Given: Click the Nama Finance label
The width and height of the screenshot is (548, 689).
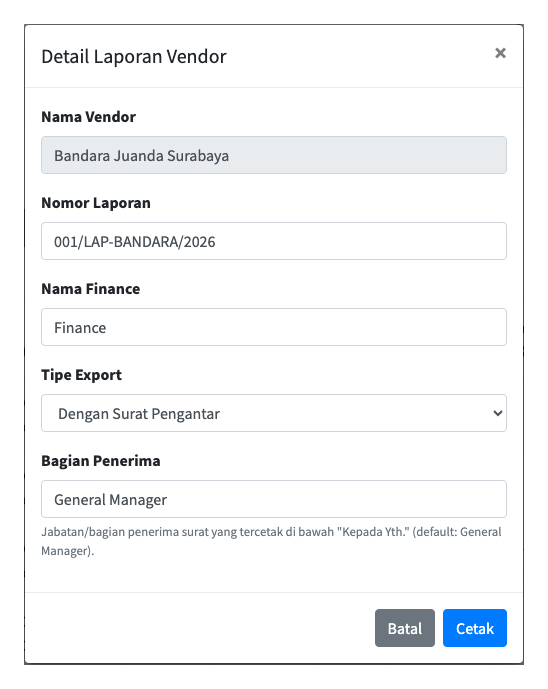Looking at the screenshot, I should pyautogui.click(x=91, y=289).
